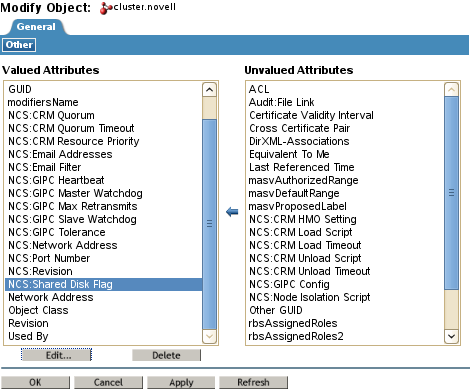Select masvAuthorizedRange in the Unvalued list

click(303, 180)
